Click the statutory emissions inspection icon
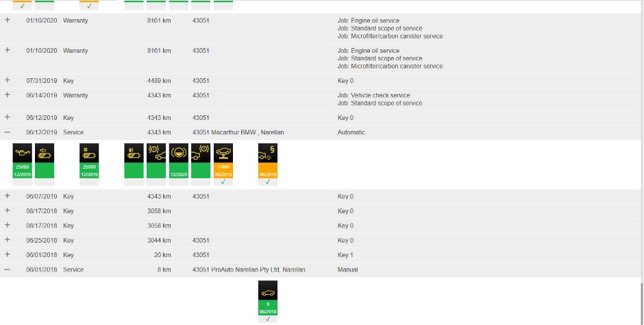Viewport: 644px width, 325px height. click(268, 153)
